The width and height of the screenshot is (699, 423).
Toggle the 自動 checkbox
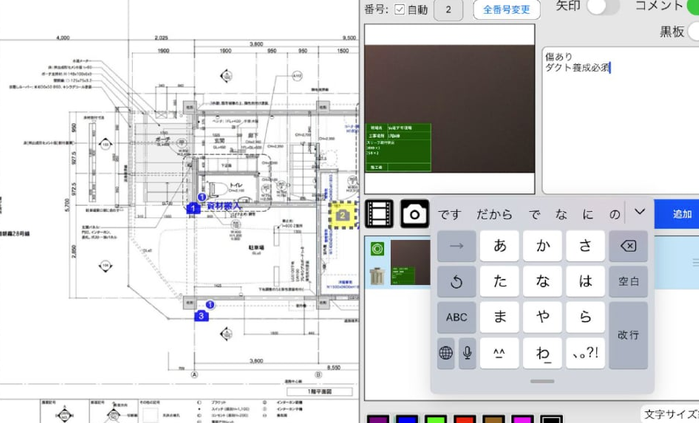[399, 9]
